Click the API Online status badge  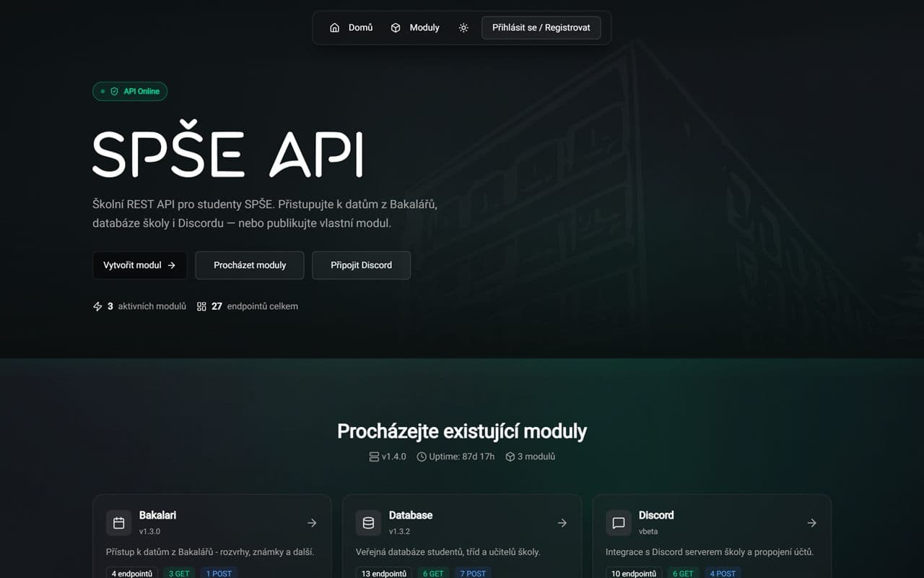click(130, 92)
